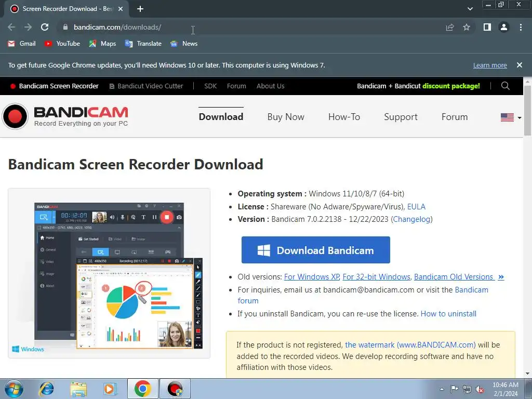Click the Action Center flag tray icon
532x399 pixels.
tap(454, 389)
